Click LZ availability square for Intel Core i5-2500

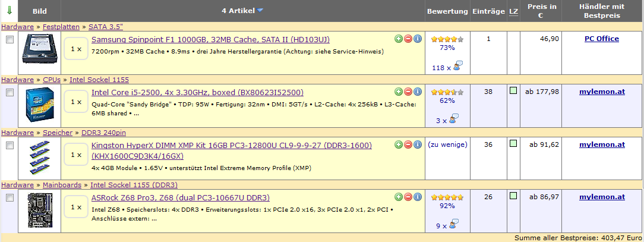[513, 90]
